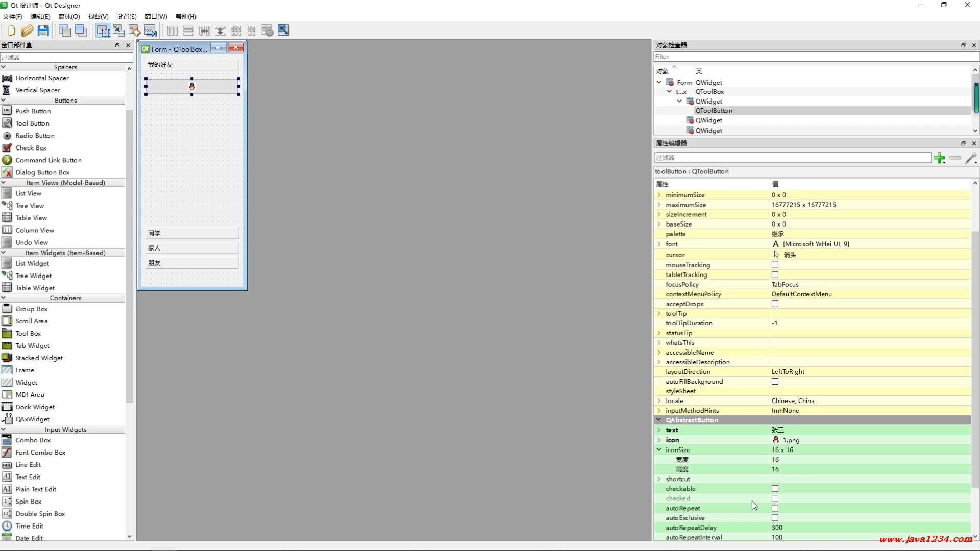Viewport: 980px width, 551px height.
Task: Expand the font property row
Action: (659, 244)
